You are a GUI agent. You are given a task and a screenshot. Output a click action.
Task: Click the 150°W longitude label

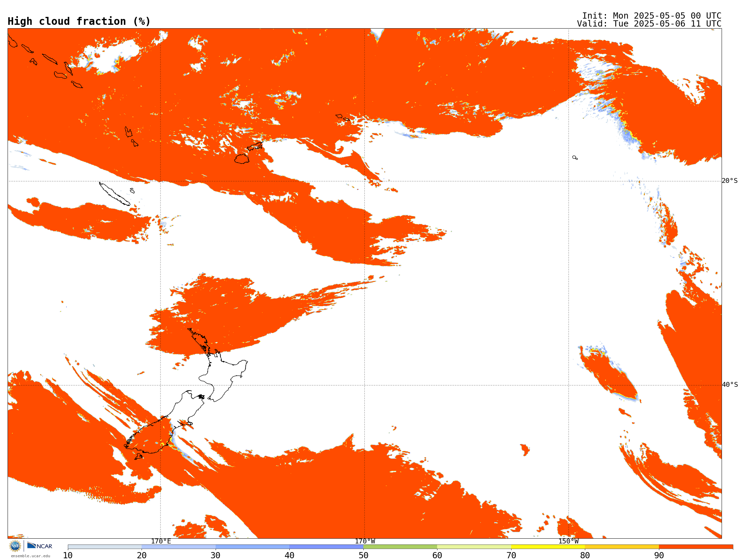point(569,541)
